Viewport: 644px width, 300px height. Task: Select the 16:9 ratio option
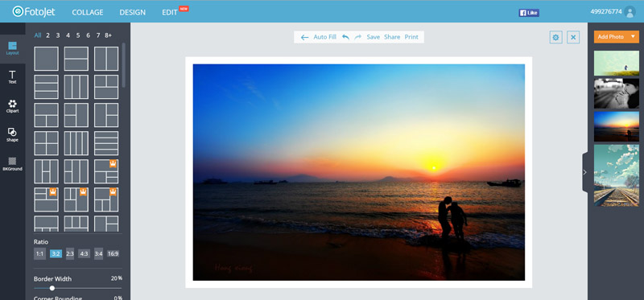point(113,253)
